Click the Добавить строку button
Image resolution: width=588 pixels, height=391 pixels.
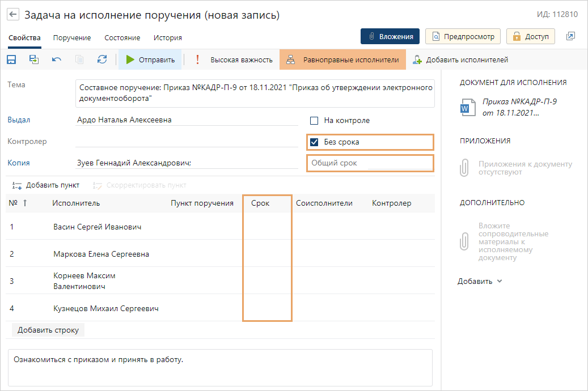coord(48,330)
